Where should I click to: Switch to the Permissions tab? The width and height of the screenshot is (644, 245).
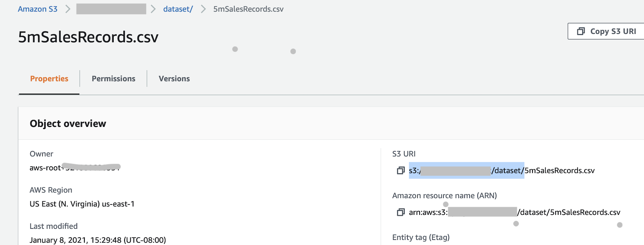(113, 79)
